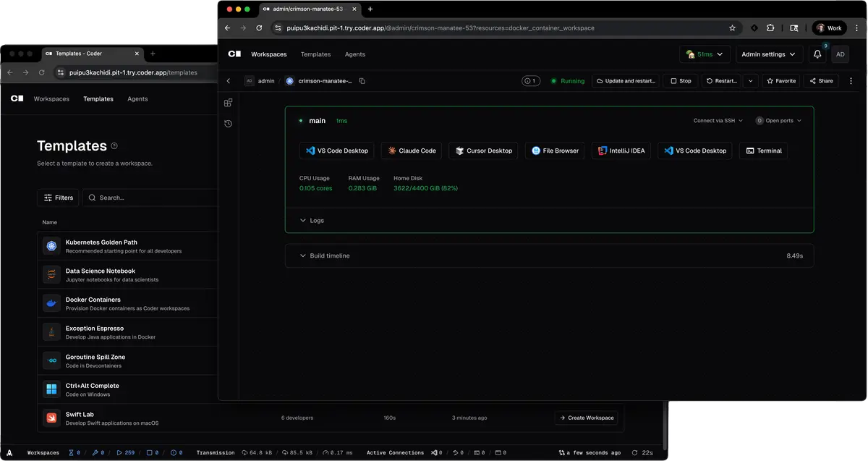
Task: Open the workspace kebab menu
Action: coord(851,81)
